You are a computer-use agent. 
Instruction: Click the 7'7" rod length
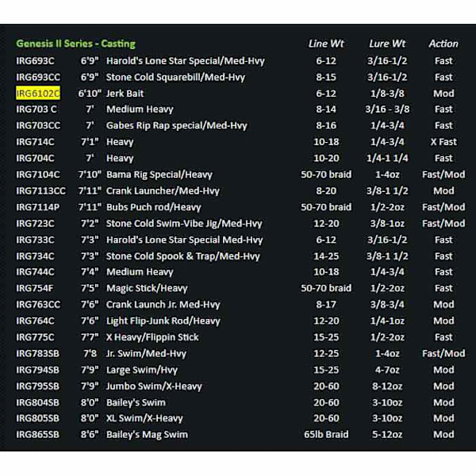click(90, 337)
